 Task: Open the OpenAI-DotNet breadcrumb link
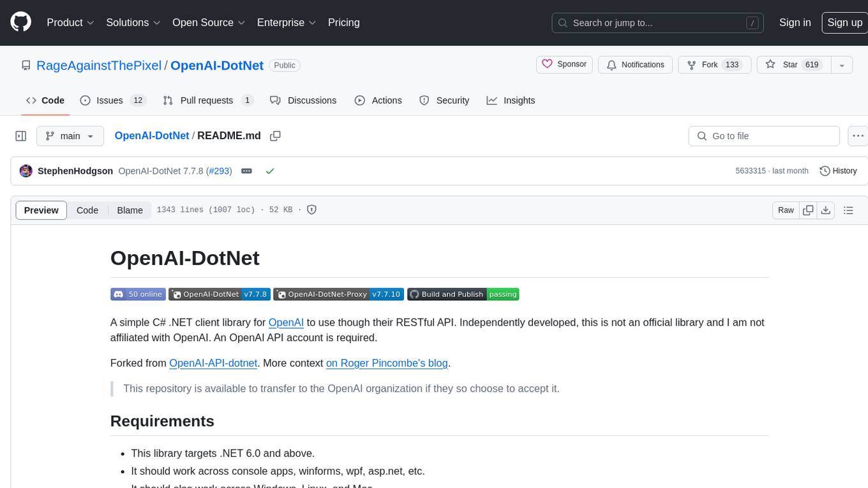coord(152,135)
